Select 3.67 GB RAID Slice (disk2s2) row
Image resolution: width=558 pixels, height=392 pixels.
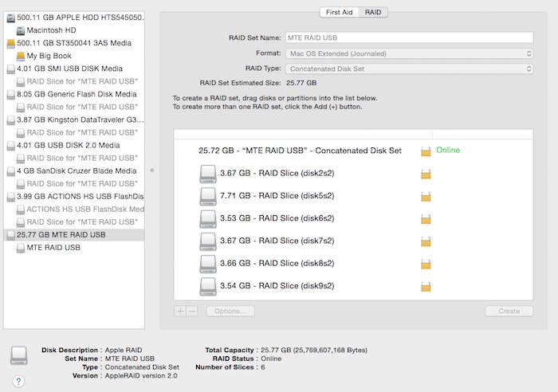(353, 174)
